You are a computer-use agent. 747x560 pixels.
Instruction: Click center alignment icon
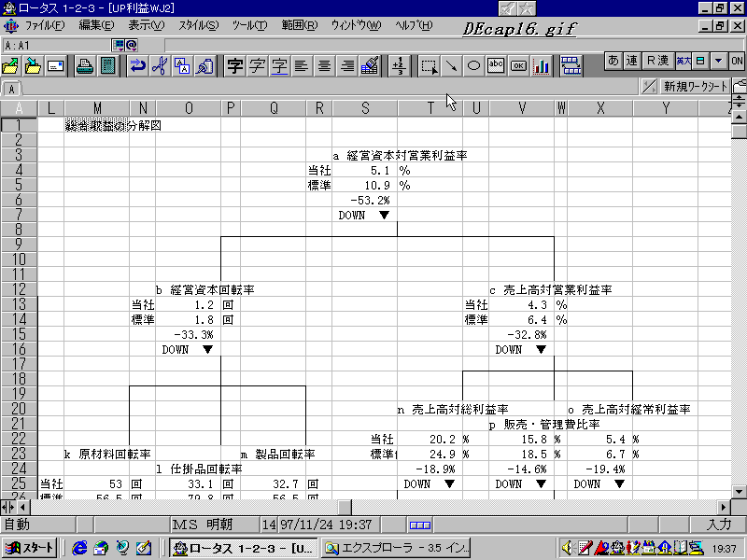(x=325, y=65)
